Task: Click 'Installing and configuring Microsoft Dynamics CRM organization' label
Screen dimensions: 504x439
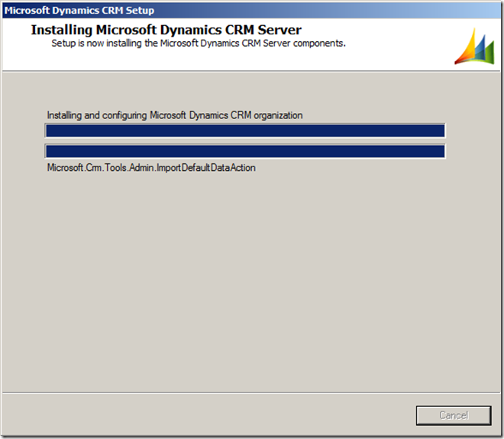Action: (175, 115)
